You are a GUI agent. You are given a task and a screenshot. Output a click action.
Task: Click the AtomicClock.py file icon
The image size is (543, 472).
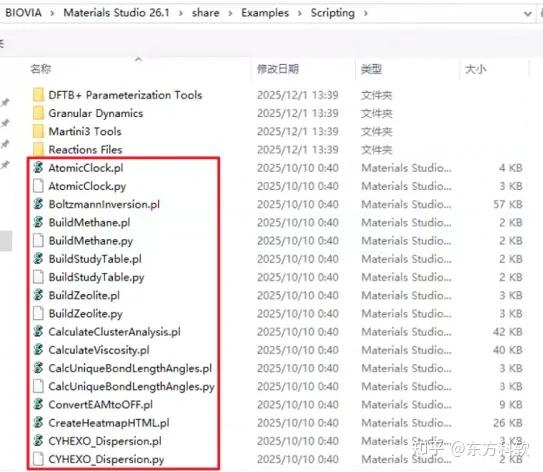[38, 186]
